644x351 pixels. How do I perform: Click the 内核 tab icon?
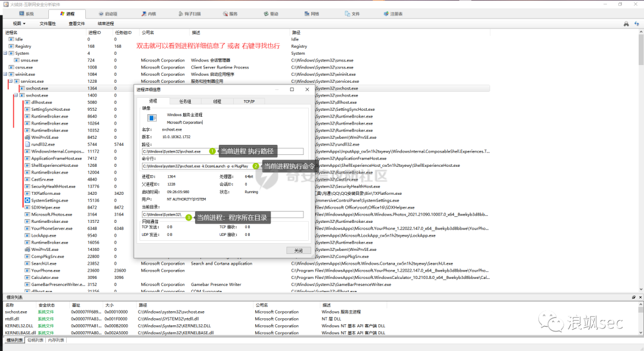pyautogui.click(x=144, y=14)
